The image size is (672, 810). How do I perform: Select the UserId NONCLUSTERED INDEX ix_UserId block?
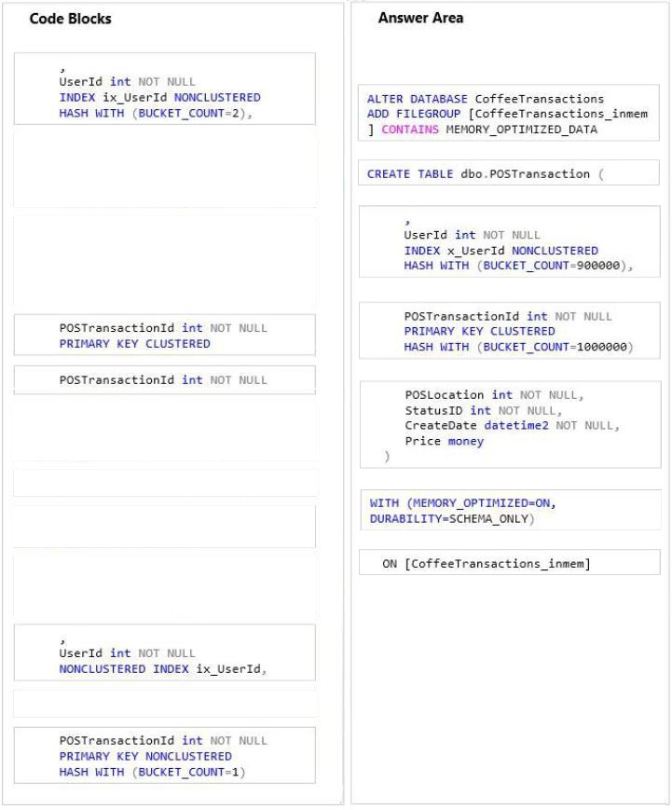[164, 652]
